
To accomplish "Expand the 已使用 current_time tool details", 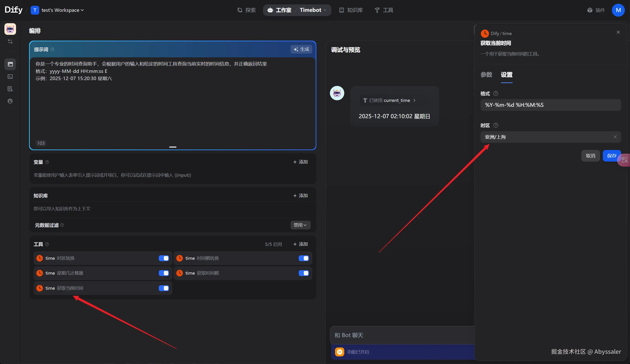I will 389,100.
